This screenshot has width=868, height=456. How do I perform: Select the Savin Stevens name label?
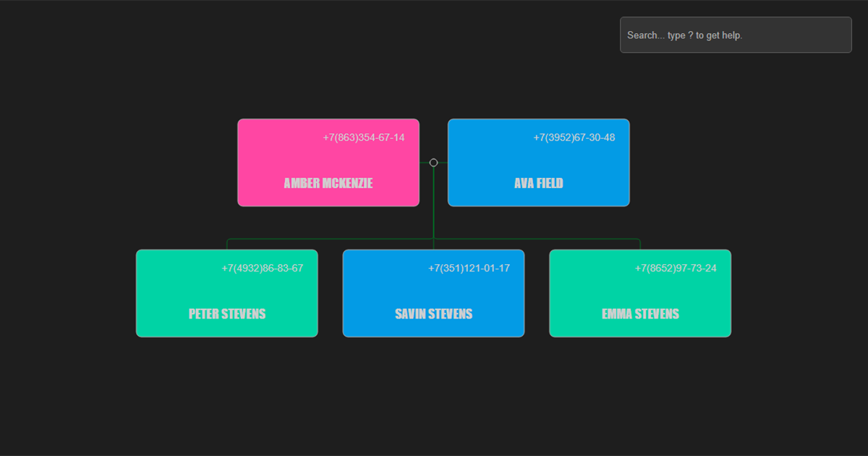click(433, 313)
